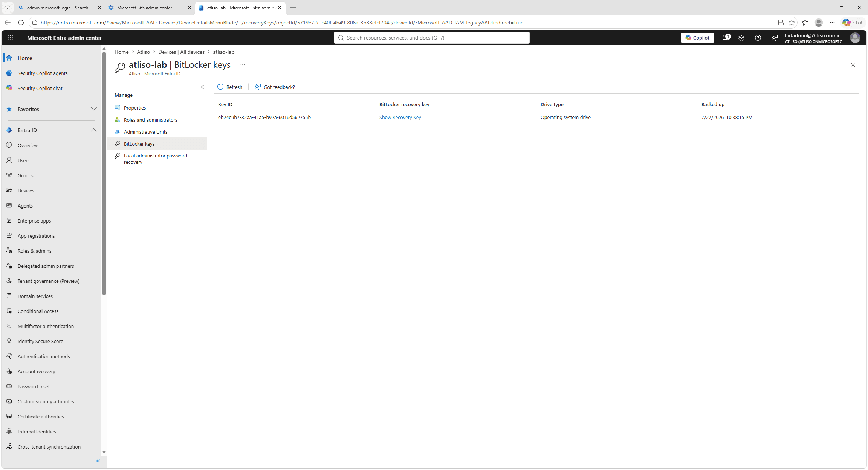Open Administrative Units in Manage menu
The height and width of the screenshot is (470, 868).
145,132
